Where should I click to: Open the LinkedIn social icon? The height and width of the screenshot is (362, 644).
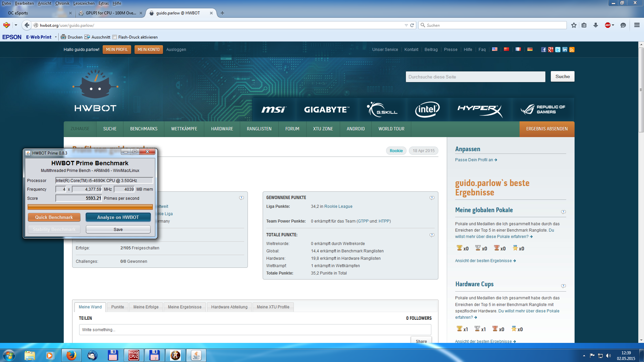click(x=565, y=50)
